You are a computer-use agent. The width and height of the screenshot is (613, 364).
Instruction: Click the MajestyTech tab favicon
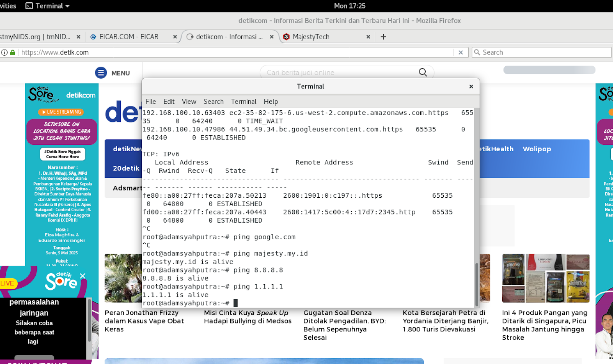coord(286,37)
